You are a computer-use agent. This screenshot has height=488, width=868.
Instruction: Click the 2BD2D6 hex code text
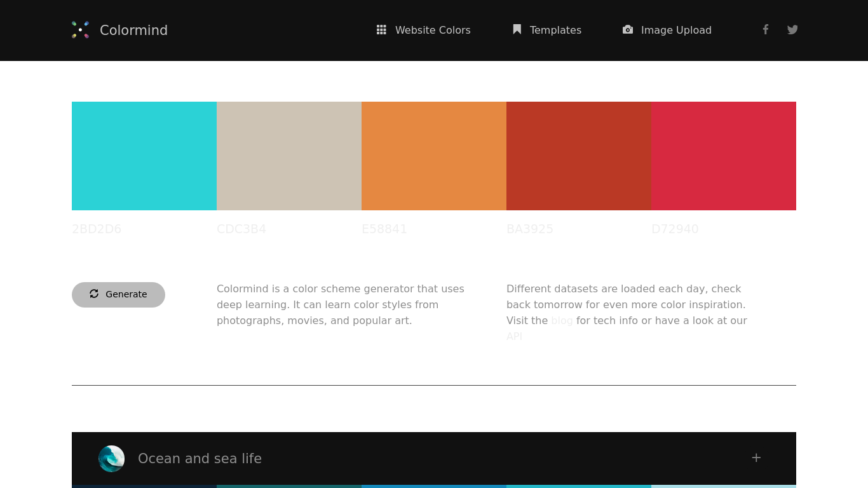[97, 229]
